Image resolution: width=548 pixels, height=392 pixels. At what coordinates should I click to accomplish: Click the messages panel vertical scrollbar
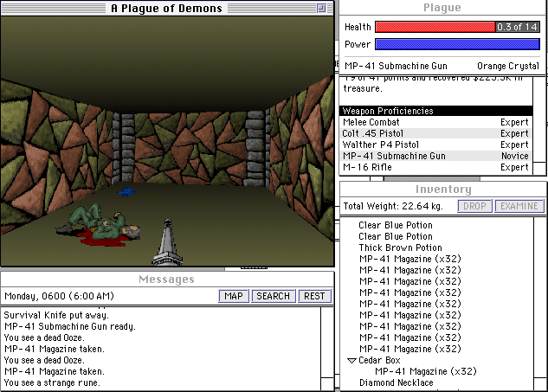[x=327, y=349]
